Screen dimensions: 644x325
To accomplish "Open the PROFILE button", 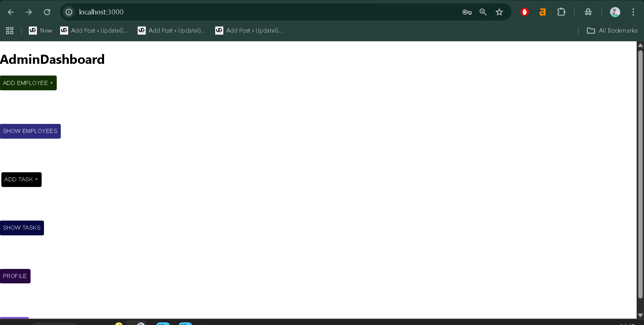I will pos(15,276).
